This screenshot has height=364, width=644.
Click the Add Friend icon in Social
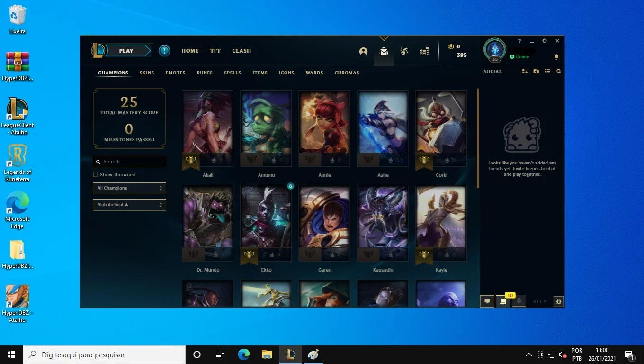525,72
